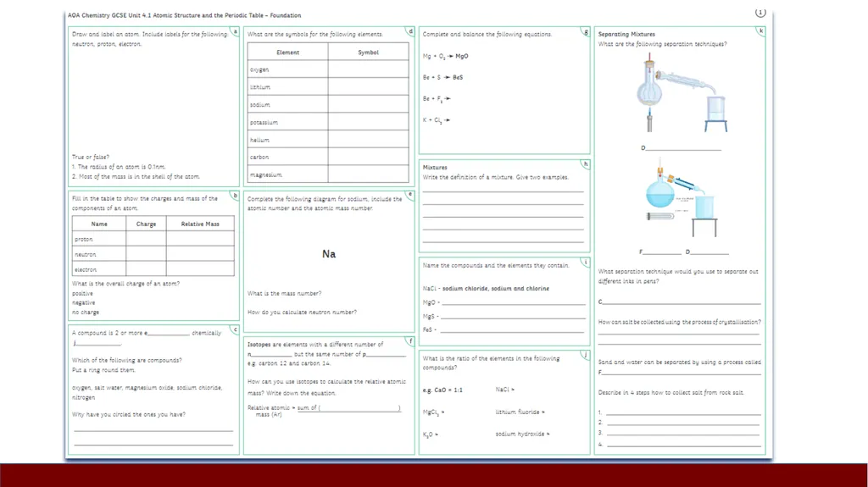Click the empty Charge cell for proton
Screen dimensions: 868x487
146,239
